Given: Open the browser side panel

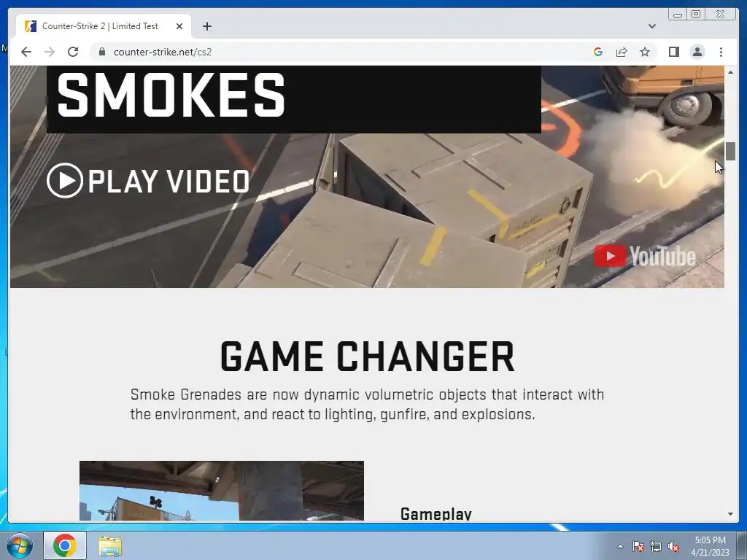Looking at the screenshot, I should coord(674,52).
